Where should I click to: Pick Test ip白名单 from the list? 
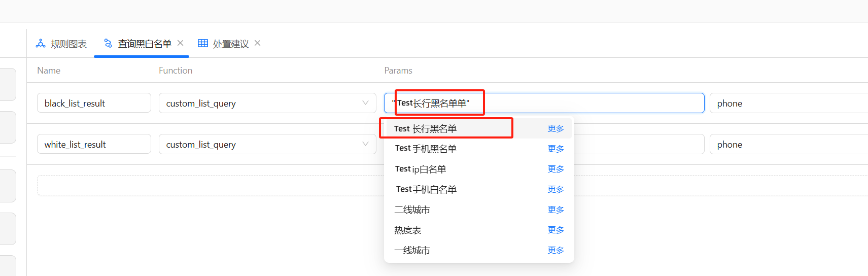coord(421,169)
